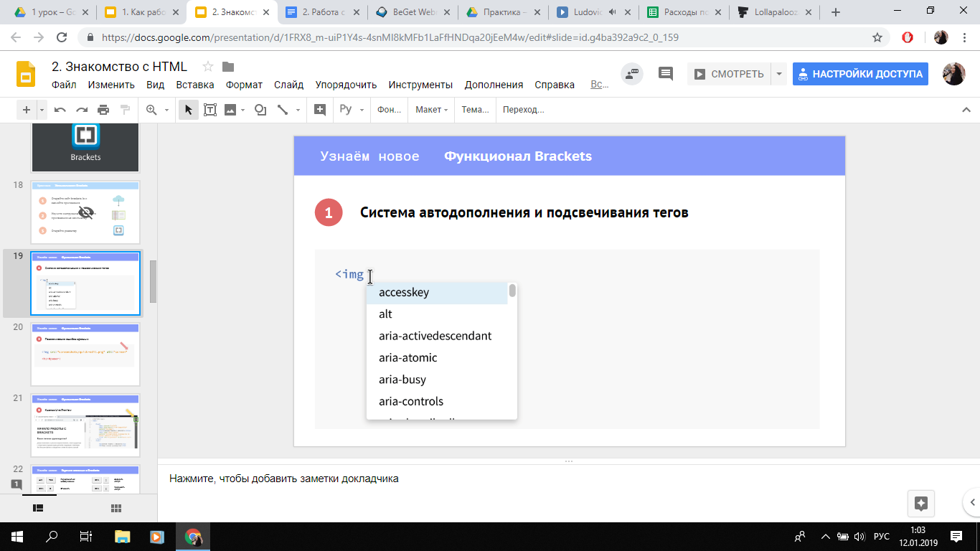Open the Вид menu

tap(156, 85)
